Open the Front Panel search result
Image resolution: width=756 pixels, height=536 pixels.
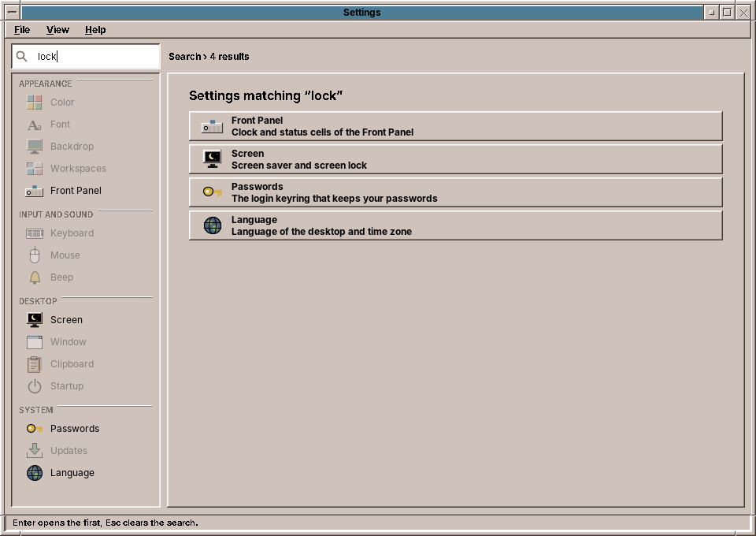(x=456, y=126)
